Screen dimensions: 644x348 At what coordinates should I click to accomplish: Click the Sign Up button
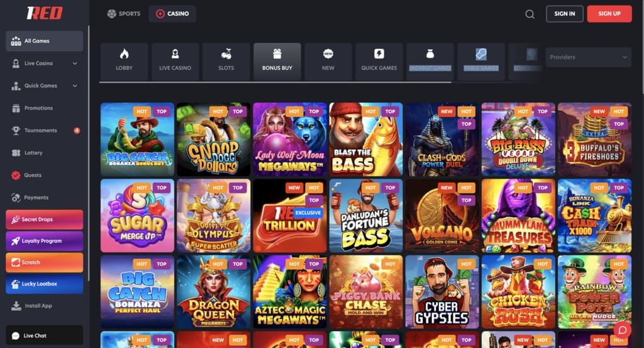609,14
